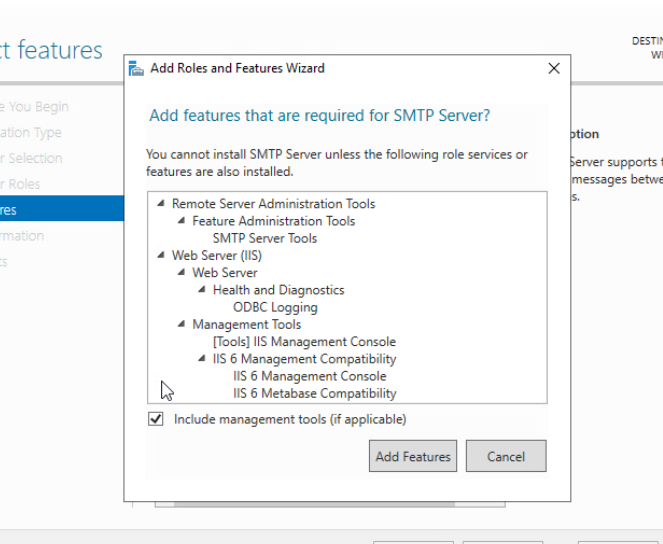Viewport: 663px width, 544px height.
Task: Click the wizard icon in dialog title bar
Action: (x=136, y=68)
